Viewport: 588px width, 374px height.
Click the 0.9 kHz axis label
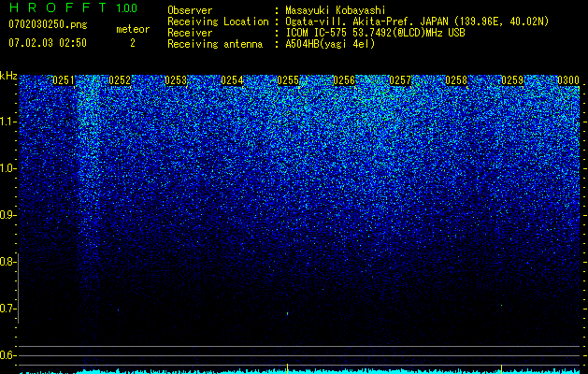7,215
